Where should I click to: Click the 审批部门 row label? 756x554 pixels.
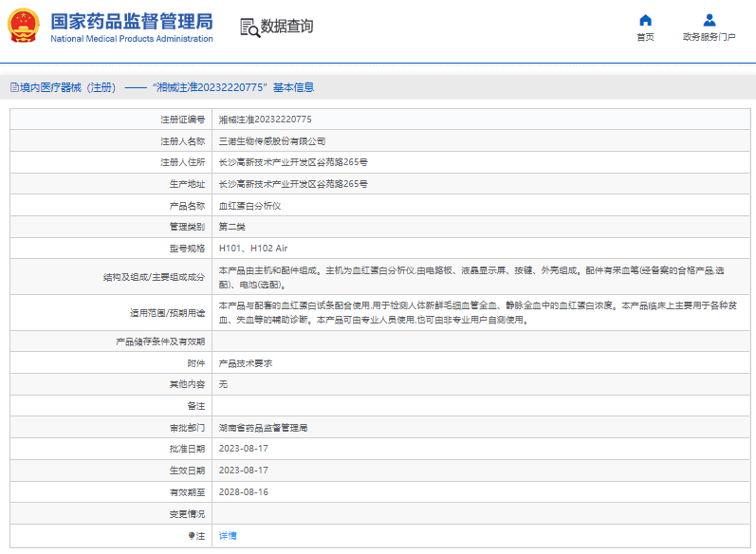coord(187,428)
